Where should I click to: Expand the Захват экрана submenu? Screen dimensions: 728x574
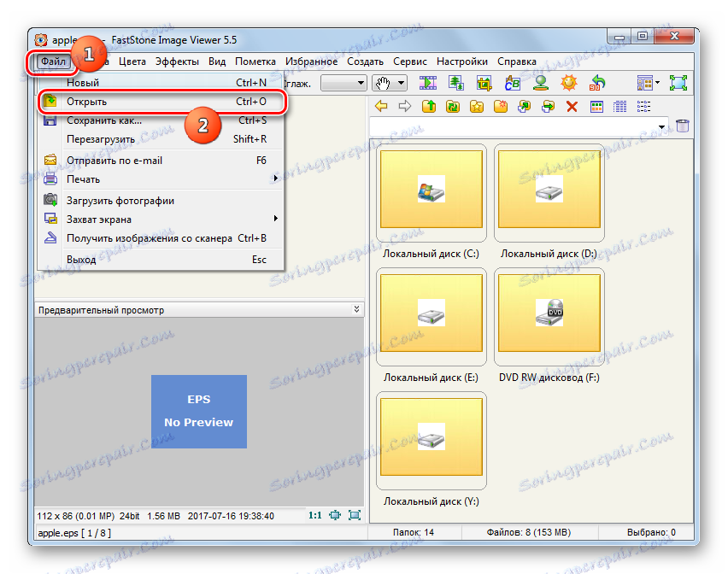click(276, 219)
